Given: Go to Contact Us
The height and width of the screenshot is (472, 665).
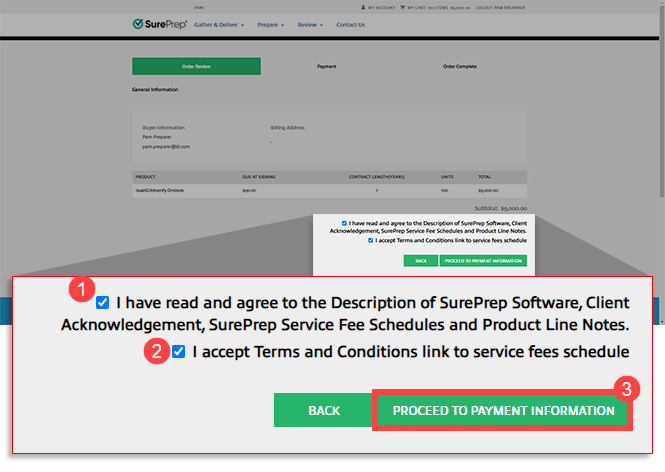Looking at the screenshot, I should click(x=350, y=25).
